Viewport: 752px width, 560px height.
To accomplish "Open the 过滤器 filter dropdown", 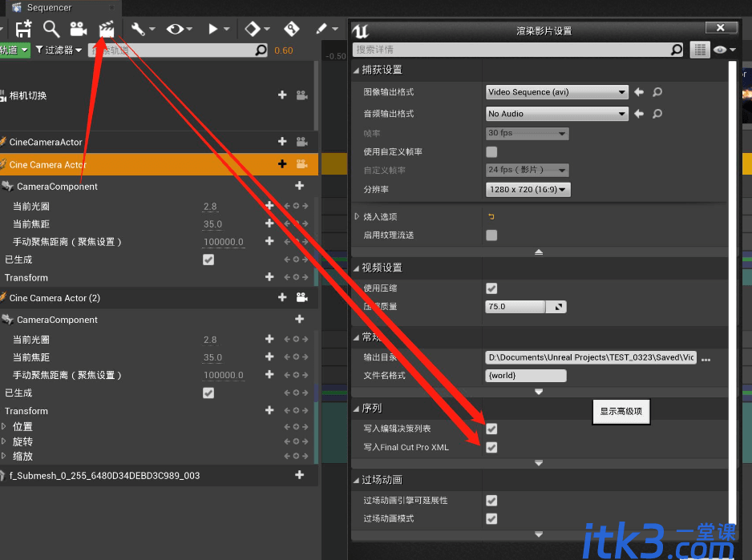I will coord(59,50).
